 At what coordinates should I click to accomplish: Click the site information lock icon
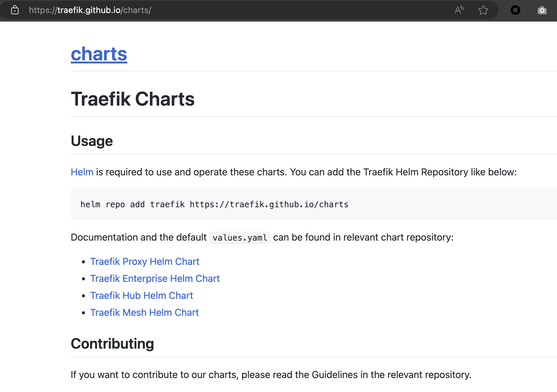15,10
